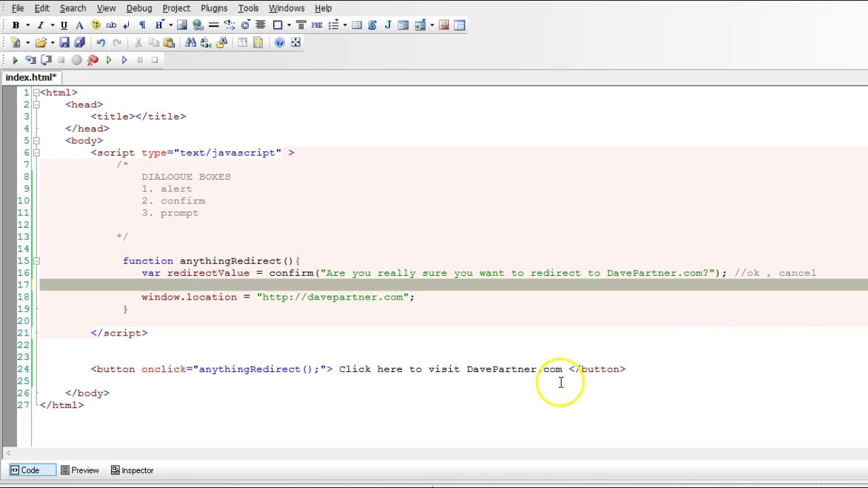Open the File menu
This screenshot has width=868, height=488.
(18, 8)
